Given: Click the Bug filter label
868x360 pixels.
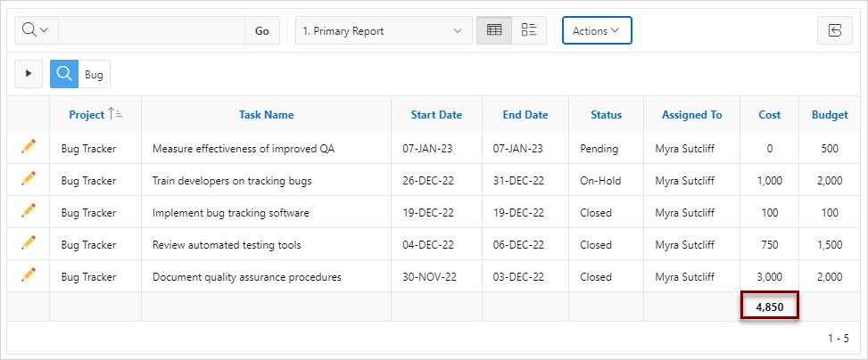Looking at the screenshot, I should pyautogui.click(x=94, y=75).
